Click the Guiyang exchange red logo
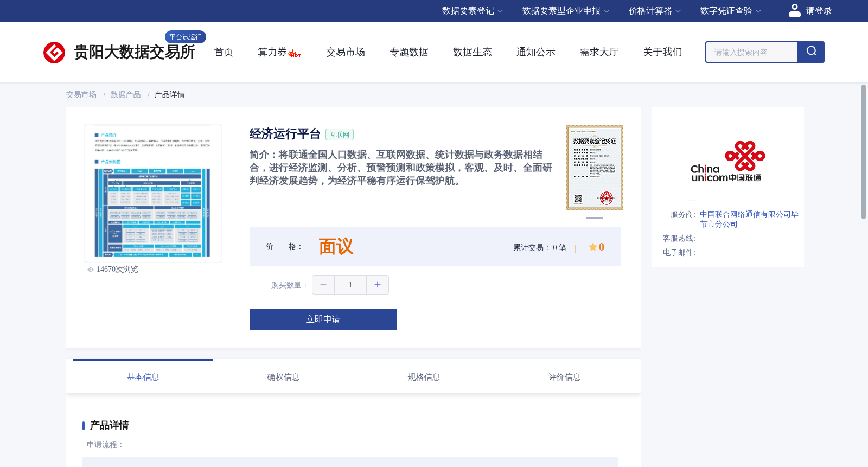The width and height of the screenshot is (868, 467). (54, 53)
